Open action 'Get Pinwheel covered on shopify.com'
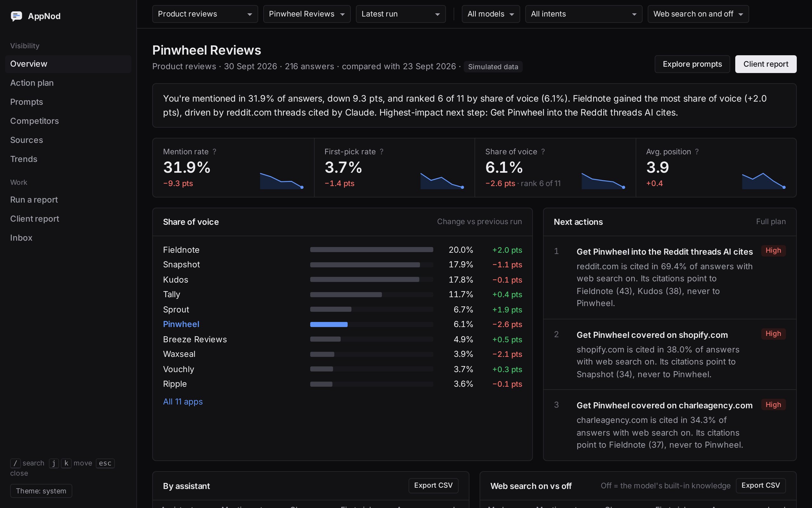The image size is (812, 508). click(669, 354)
